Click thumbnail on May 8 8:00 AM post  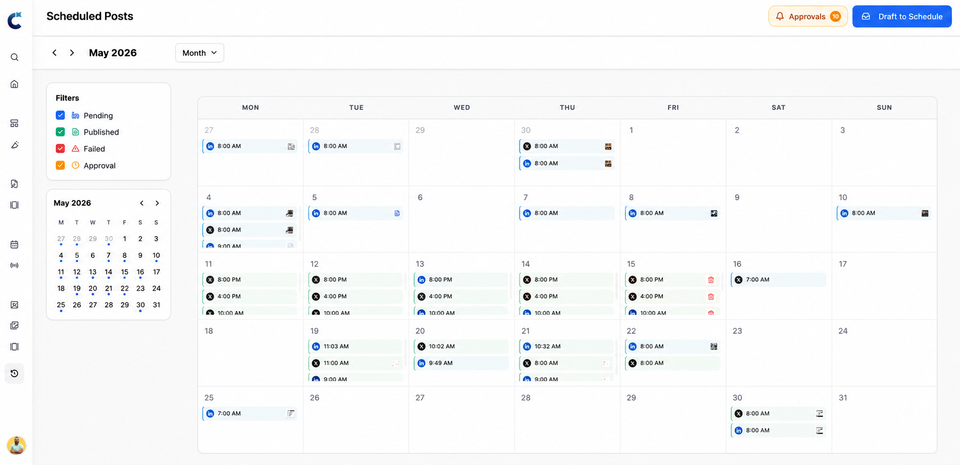click(x=713, y=214)
